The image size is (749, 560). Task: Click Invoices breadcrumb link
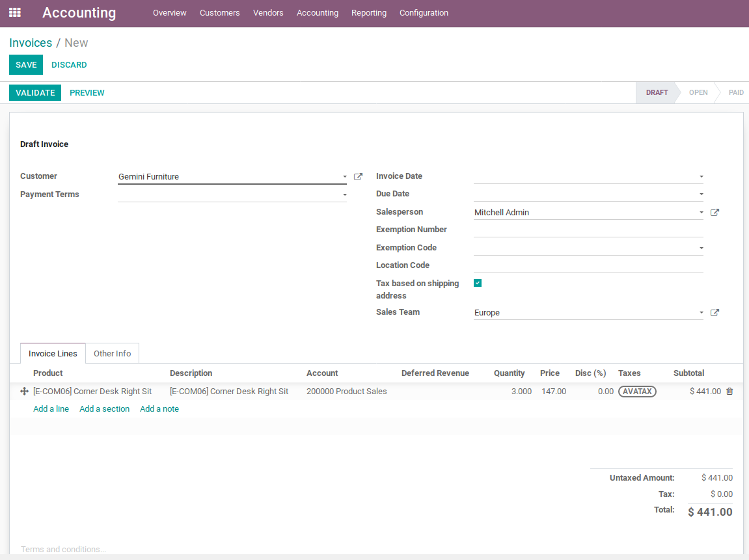tap(31, 43)
